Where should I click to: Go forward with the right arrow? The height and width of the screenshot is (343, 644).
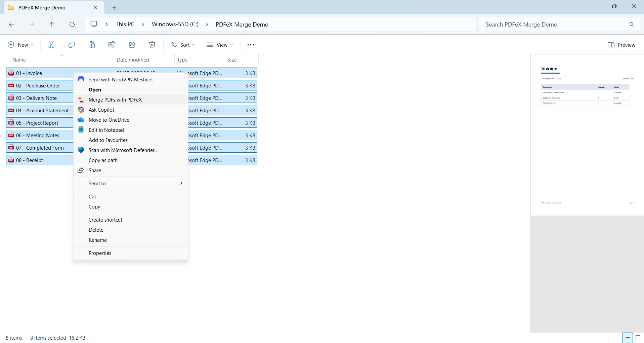pyautogui.click(x=32, y=24)
